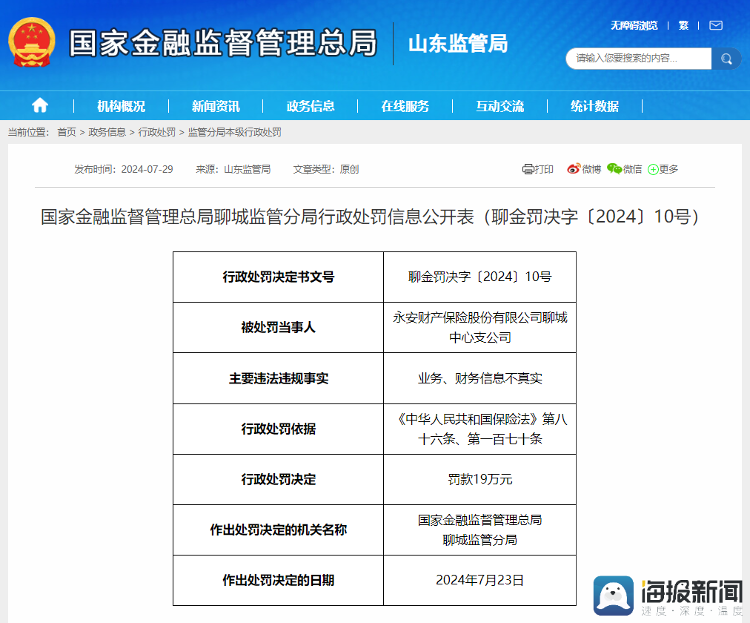Toggle traditional Chinese with 繁 link
Image resolution: width=750 pixels, height=623 pixels.
pyautogui.click(x=684, y=25)
